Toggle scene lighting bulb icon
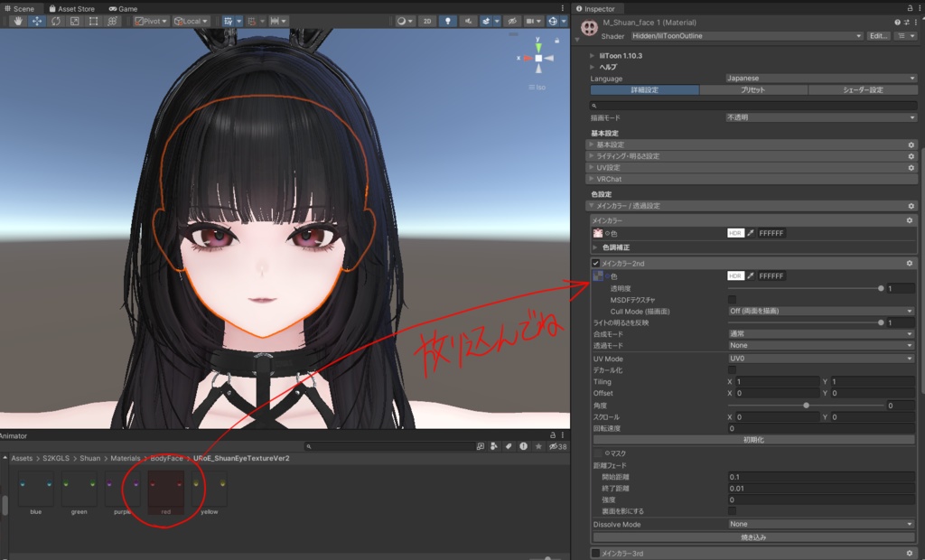This screenshot has height=560, width=925. (448, 22)
